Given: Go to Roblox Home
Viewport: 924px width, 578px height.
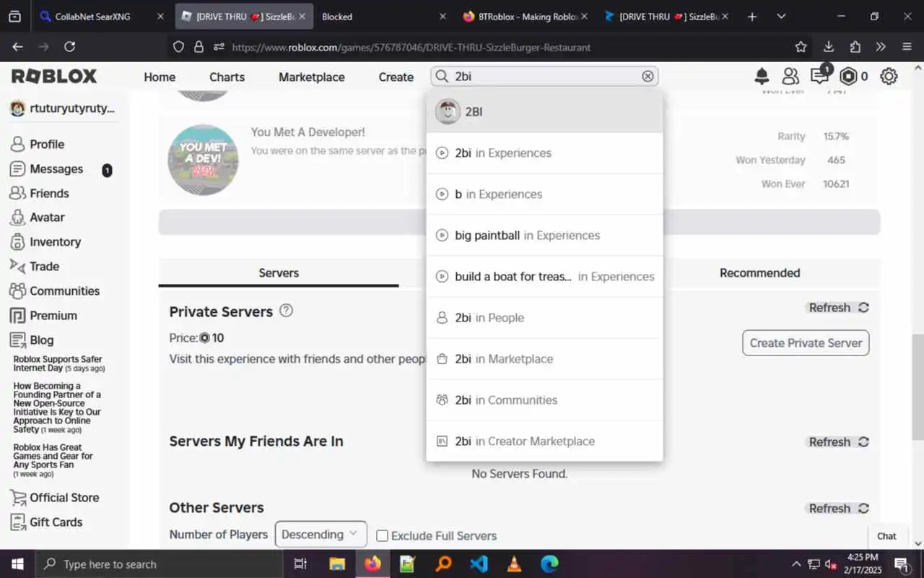Looking at the screenshot, I should (160, 77).
